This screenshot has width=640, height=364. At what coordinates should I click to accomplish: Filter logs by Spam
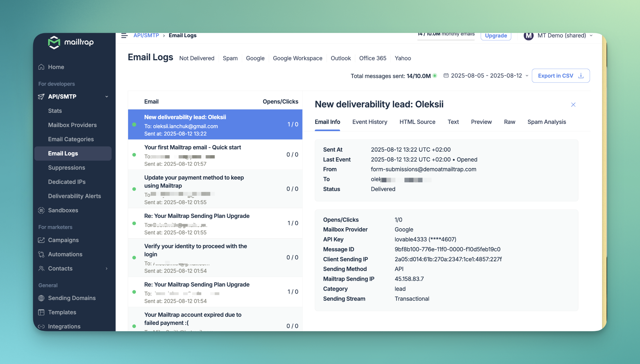click(230, 58)
